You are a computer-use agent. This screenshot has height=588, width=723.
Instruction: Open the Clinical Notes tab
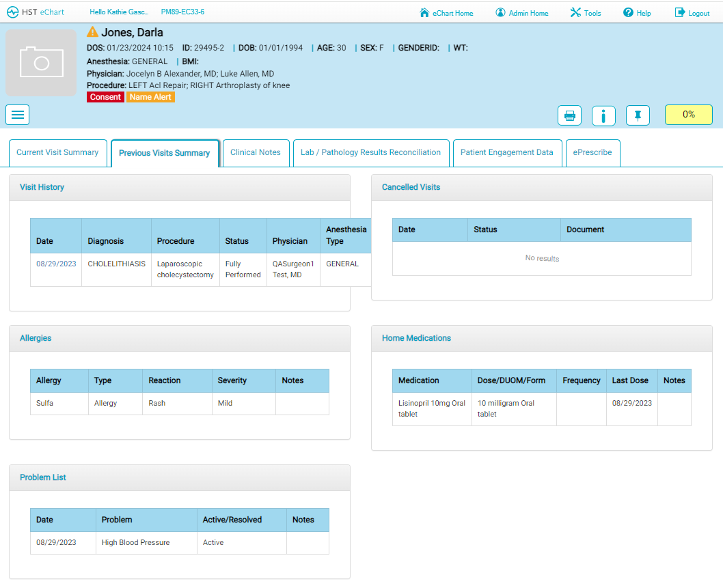coord(256,153)
